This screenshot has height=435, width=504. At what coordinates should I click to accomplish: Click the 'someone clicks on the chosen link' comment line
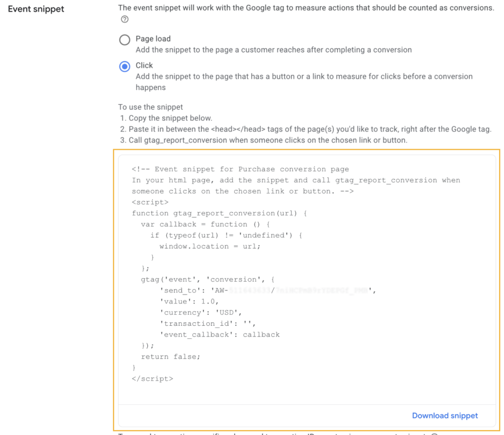[243, 192]
